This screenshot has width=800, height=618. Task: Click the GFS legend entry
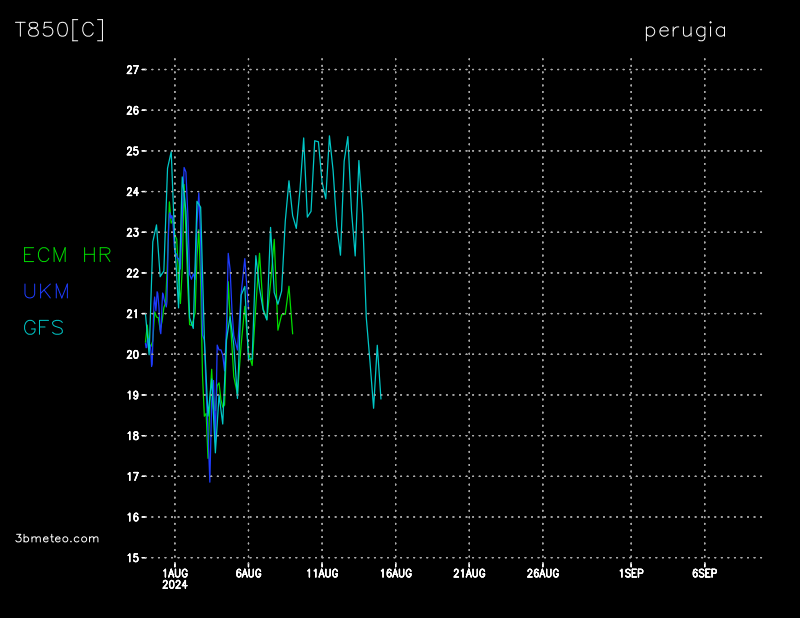pos(43,328)
